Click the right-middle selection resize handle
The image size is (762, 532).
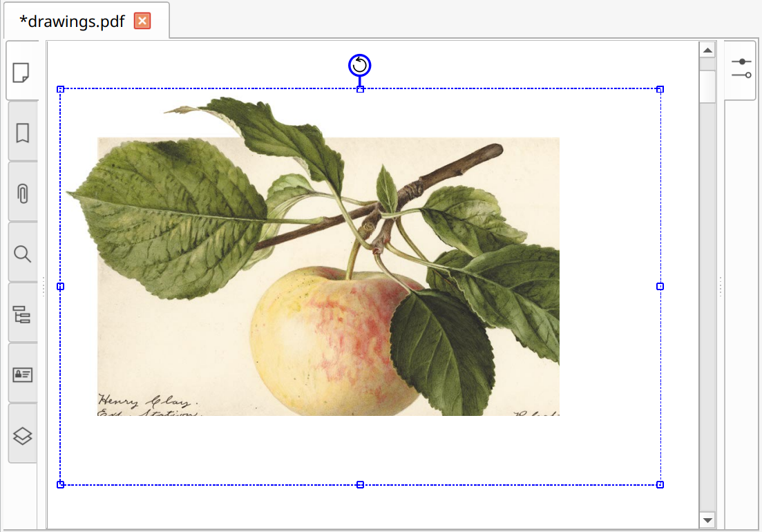(660, 287)
